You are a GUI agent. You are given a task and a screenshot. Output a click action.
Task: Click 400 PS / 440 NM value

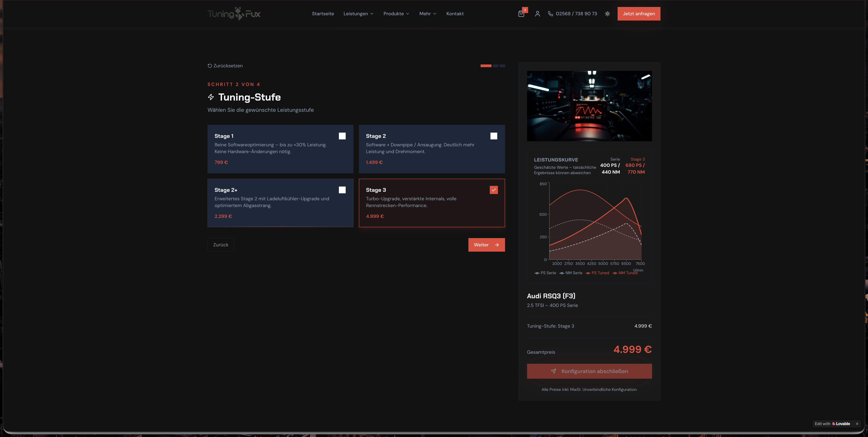(610, 169)
